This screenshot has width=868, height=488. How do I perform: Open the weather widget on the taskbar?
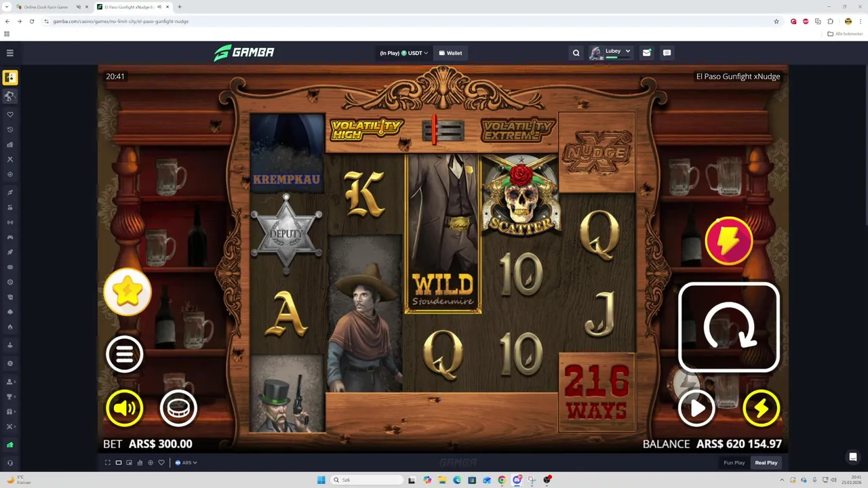19,480
